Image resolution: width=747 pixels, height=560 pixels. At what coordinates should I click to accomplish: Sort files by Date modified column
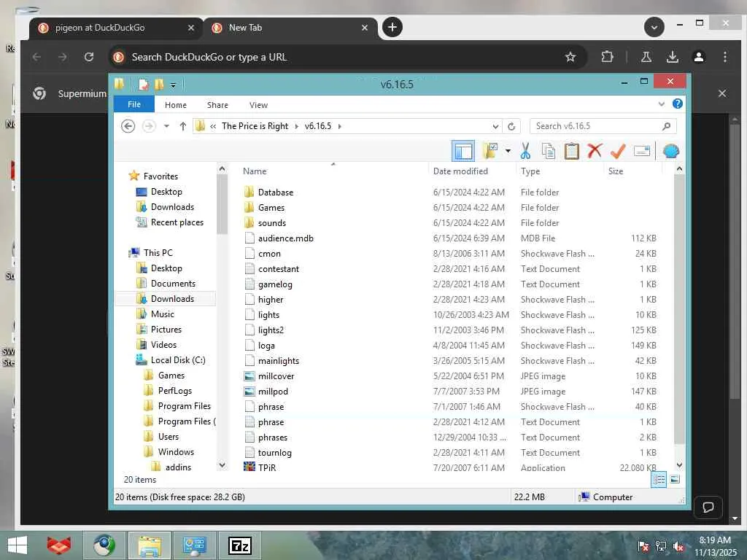[x=460, y=171]
